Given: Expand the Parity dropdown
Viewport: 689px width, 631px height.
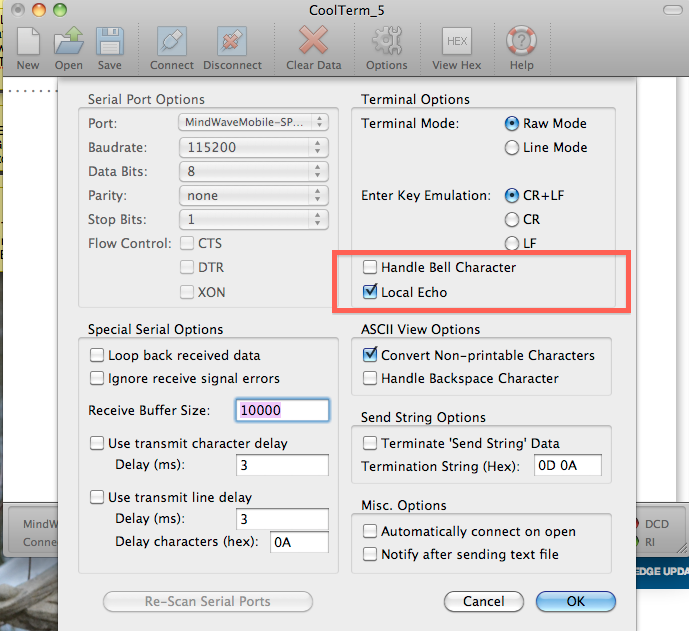Looking at the screenshot, I should [253, 195].
